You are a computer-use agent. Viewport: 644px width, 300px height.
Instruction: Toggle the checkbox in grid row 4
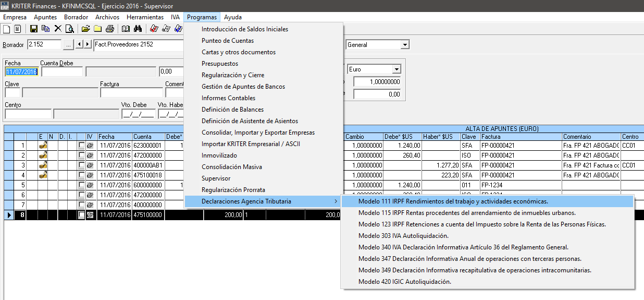[81, 175]
